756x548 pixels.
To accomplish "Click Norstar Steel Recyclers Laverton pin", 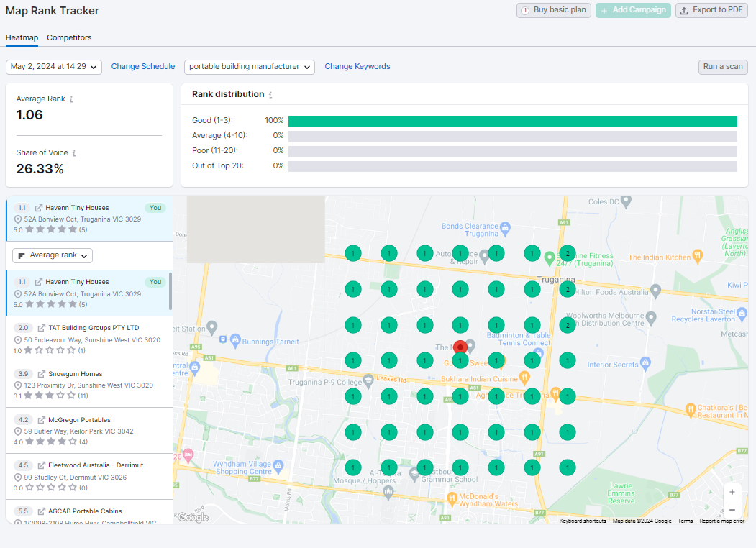I will (742, 314).
